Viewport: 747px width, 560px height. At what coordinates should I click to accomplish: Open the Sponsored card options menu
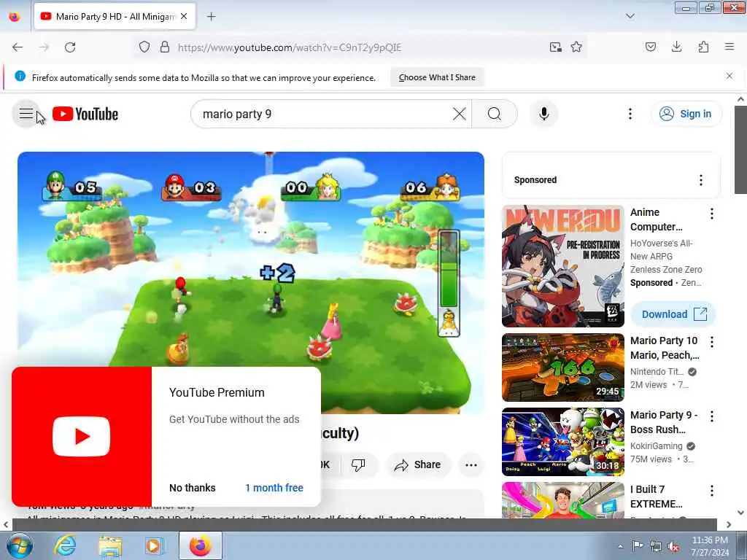(700, 180)
